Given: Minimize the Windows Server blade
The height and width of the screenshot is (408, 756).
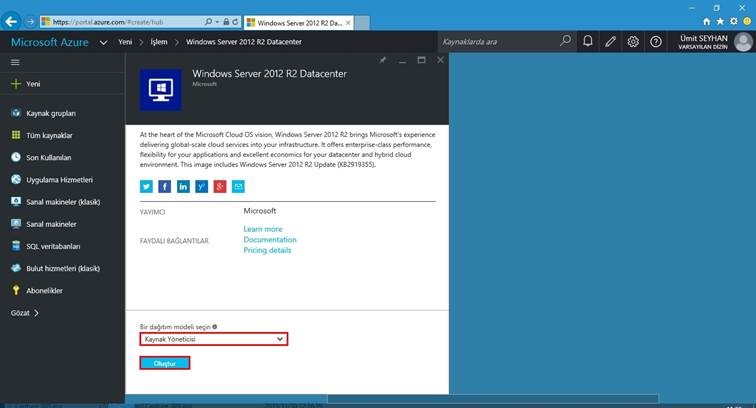Looking at the screenshot, I should pyautogui.click(x=402, y=61).
